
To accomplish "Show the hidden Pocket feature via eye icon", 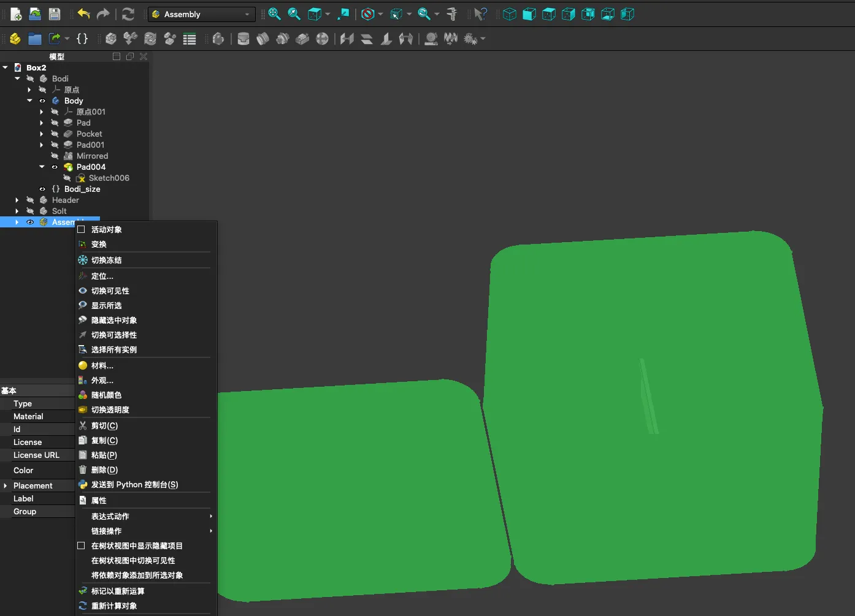I will click(55, 134).
